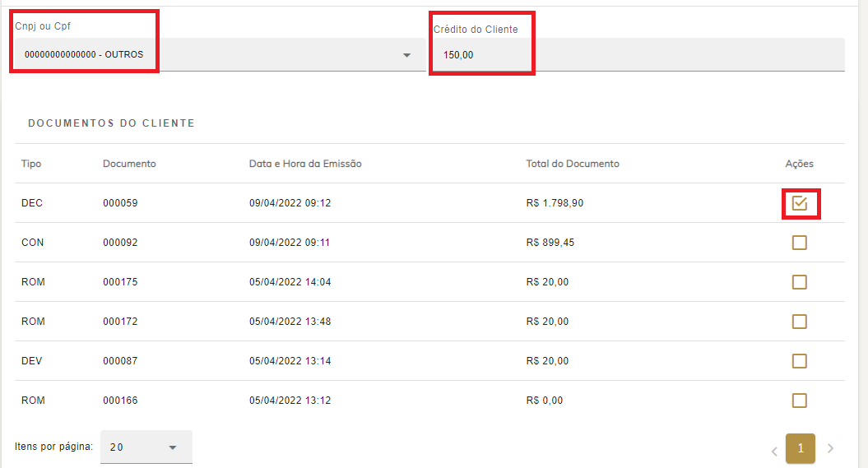This screenshot has width=868, height=468.
Task: Uncheck the checkbox for document 000059
Action: tap(799, 203)
